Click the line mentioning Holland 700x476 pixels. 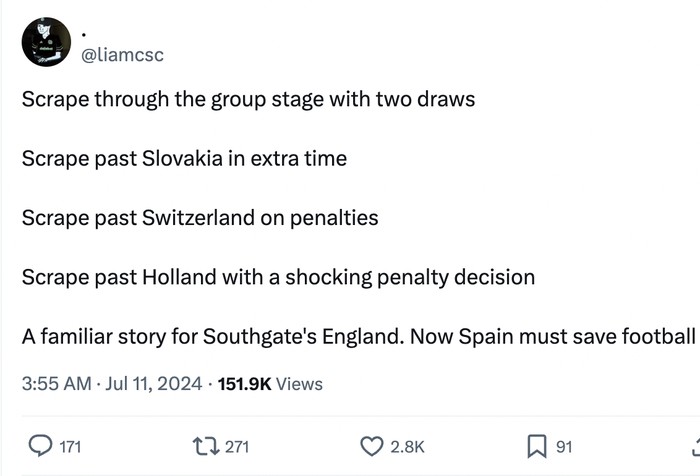click(x=278, y=276)
